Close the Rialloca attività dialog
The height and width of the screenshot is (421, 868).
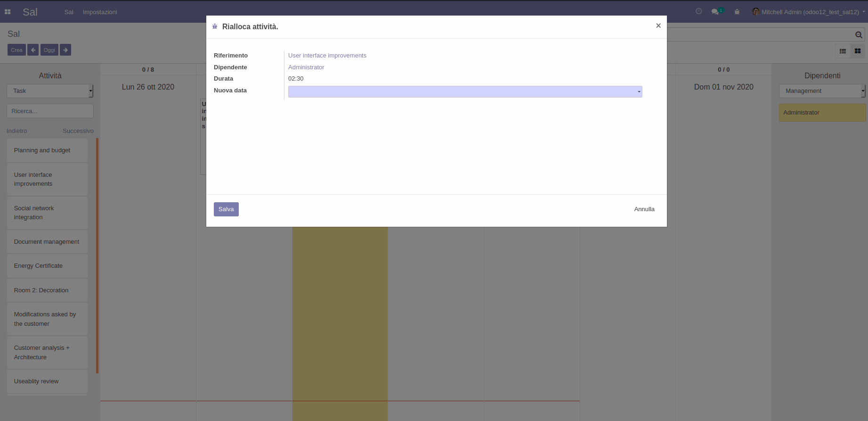point(658,26)
